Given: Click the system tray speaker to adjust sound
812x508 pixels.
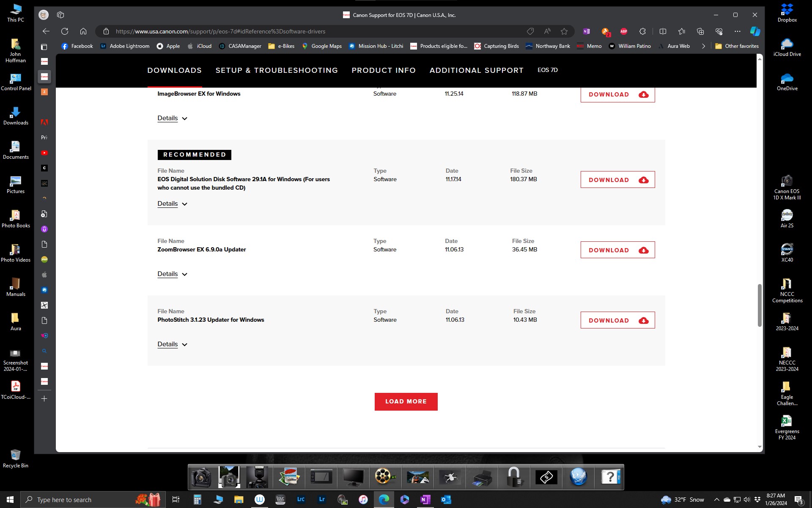Looking at the screenshot, I should 746,500.
